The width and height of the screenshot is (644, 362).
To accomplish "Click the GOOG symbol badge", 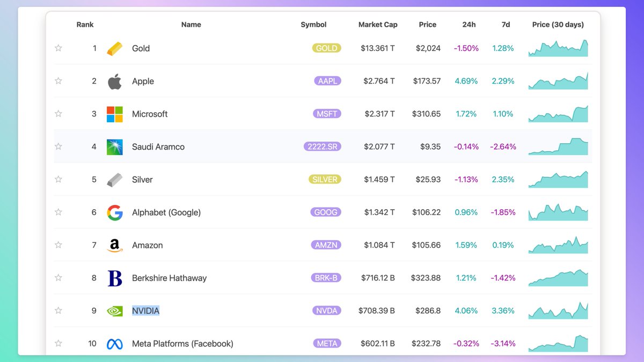I will click(326, 212).
